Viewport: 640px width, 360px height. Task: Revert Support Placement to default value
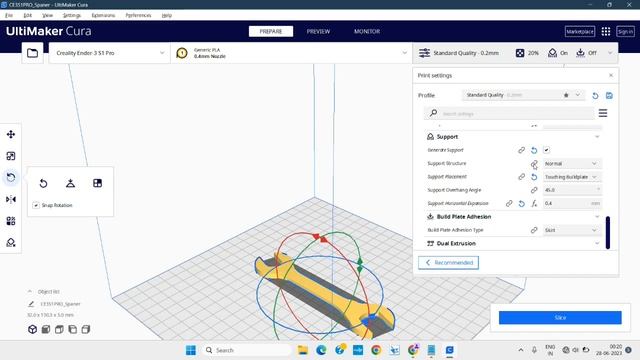pyautogui.click(x=534, y=177)
